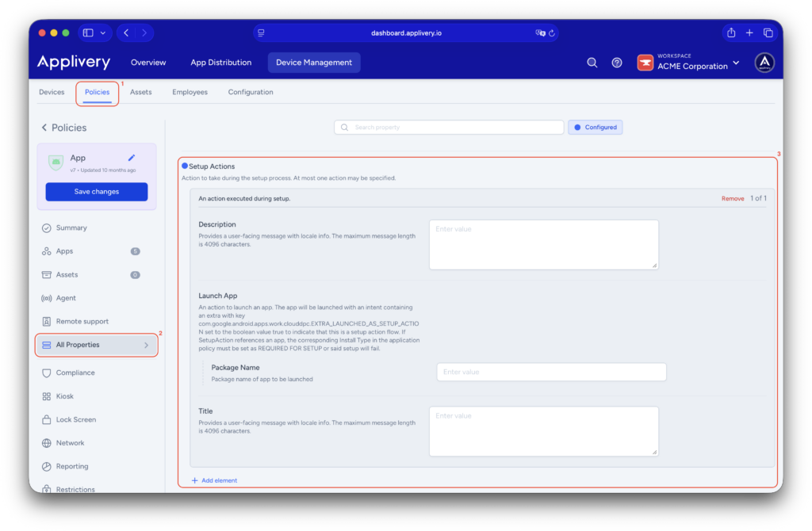Screen dimensions: 812x531
Task: Expand the ACME Corporation workspace dropdown
Action: click(736, 62)
